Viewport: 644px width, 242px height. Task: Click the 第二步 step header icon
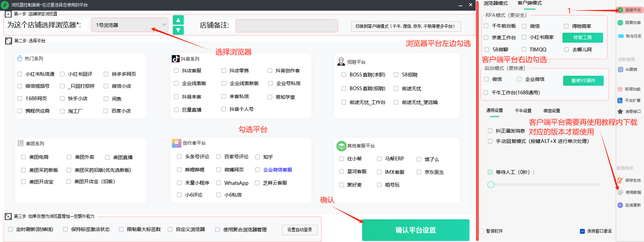click(x=9, y=41)
